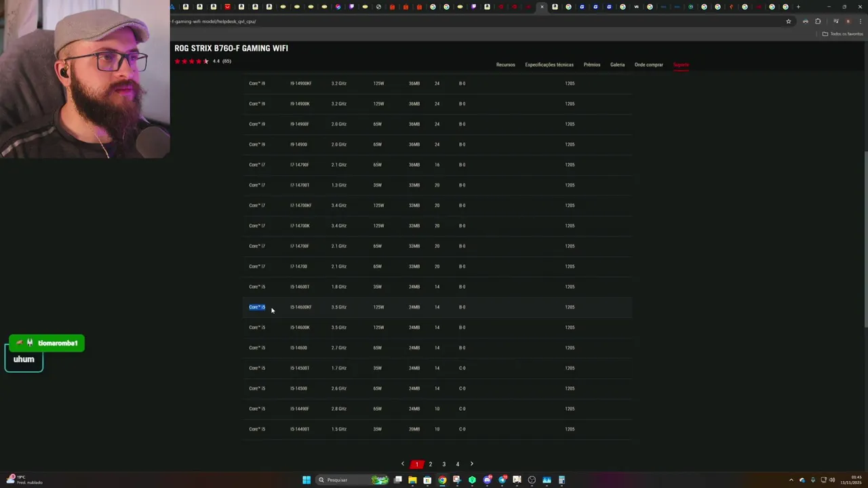Go to next page with the right arrow
868x488 pixels.
click(x=472, y=464)
